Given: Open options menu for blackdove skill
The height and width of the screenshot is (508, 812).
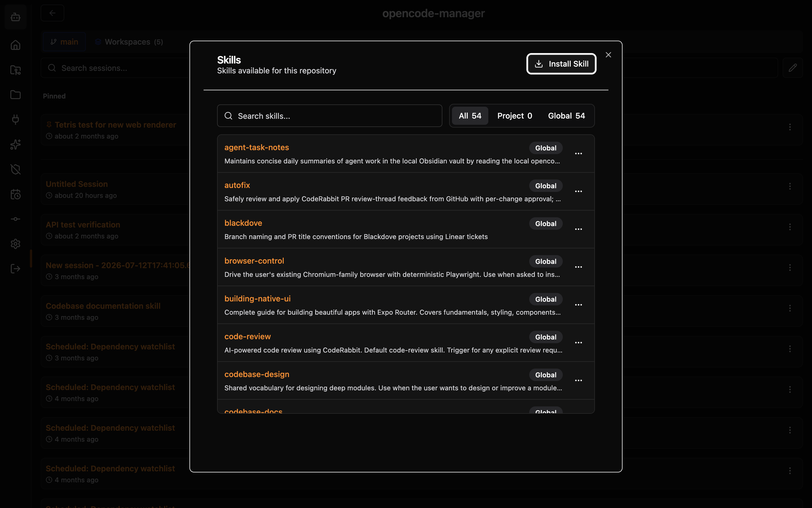Looking at the screenshot, I should click(579, 229).
